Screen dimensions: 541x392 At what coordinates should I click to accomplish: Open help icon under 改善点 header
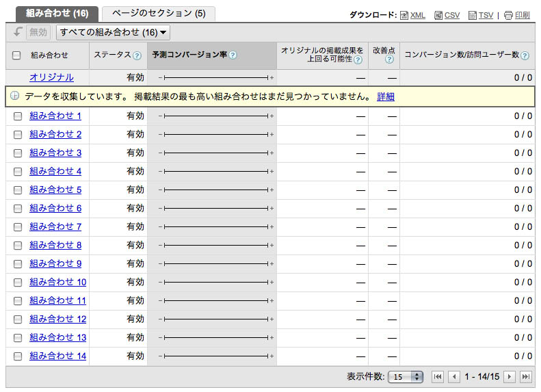[389, 60]
